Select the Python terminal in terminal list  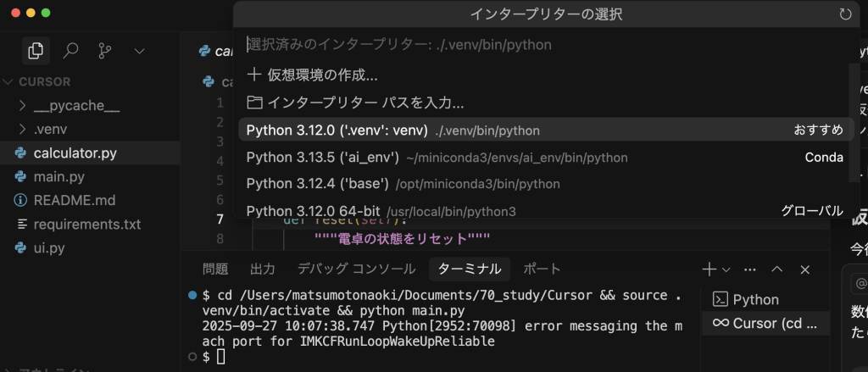[755, 299]
